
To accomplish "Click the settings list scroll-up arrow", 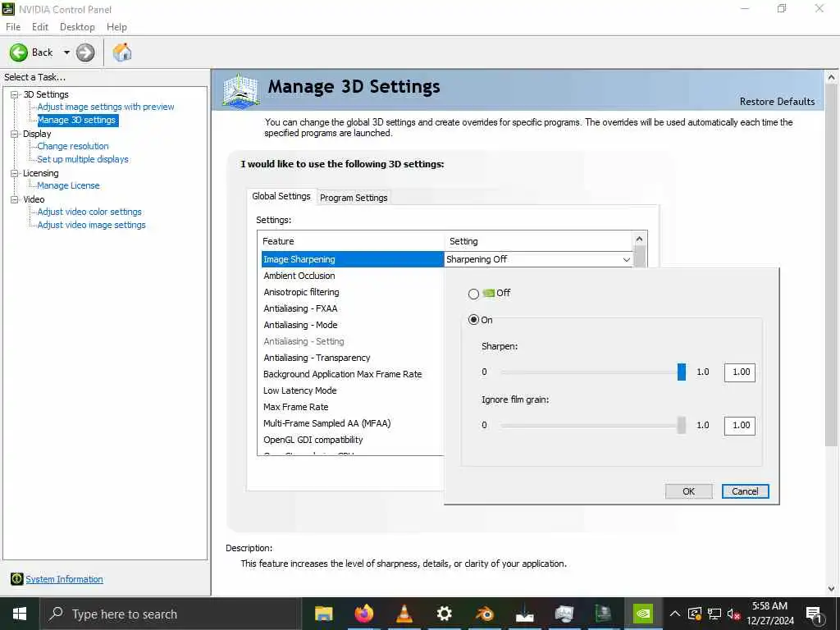I will click(x=639, y=239).
